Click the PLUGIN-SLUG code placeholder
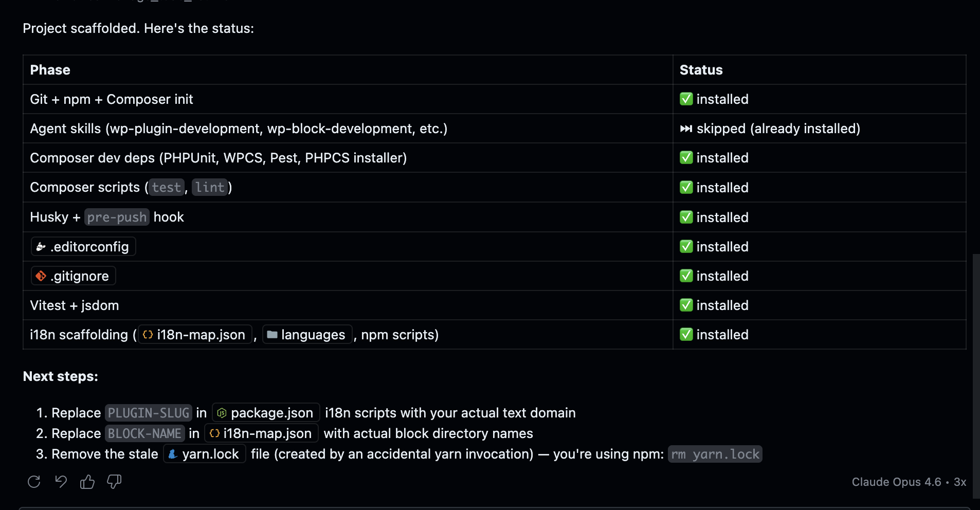The height and width of the screenshot is (510, 980). tap(149, 413)
